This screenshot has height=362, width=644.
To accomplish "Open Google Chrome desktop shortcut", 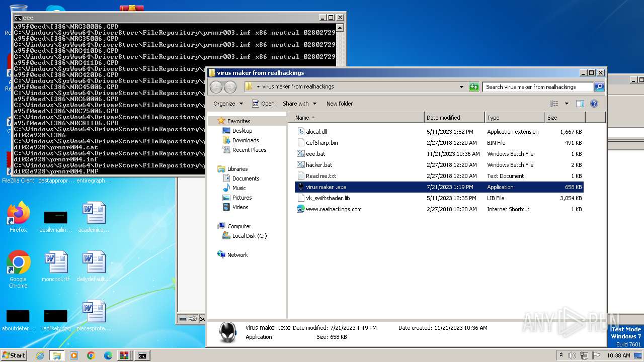I will [x=18, y=269].
